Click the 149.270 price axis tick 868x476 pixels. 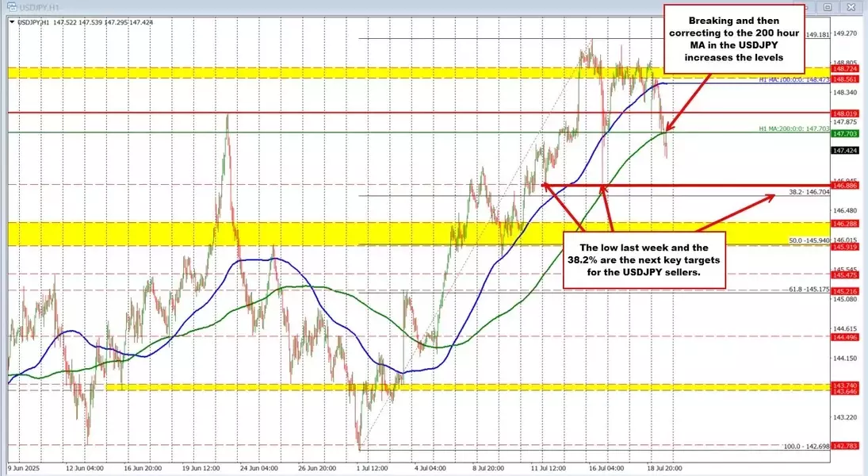click(846, 33)
